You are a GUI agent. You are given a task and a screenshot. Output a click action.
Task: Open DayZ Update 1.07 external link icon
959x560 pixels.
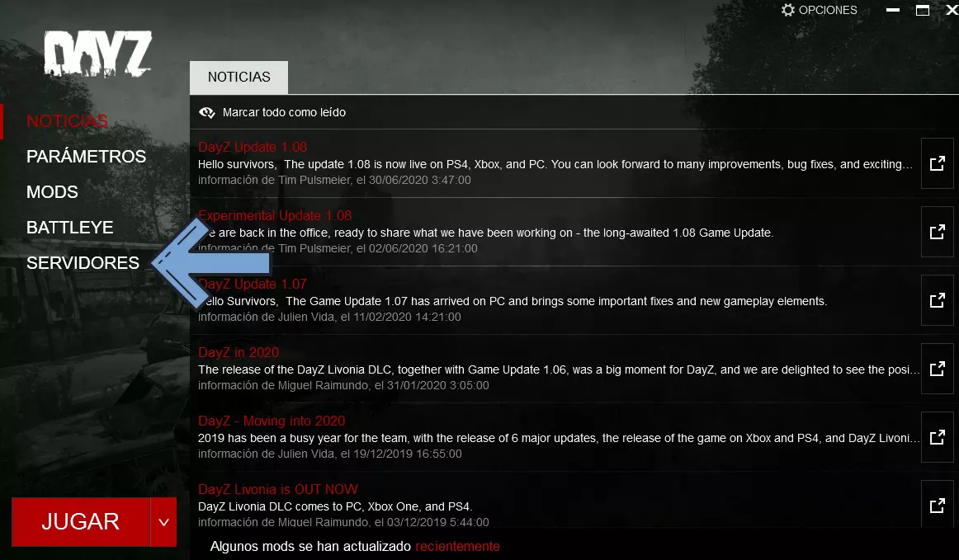(937, 300)
